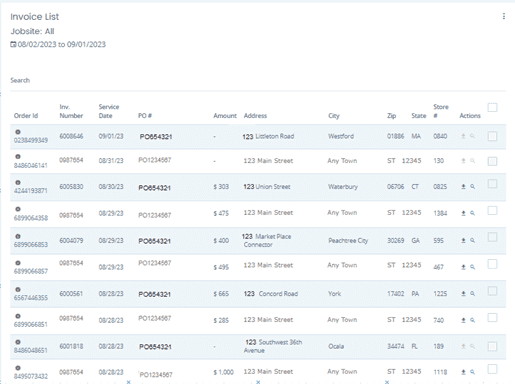The image size is (515, 384).
Task: Click the Peachtree City cell
Action: click(348, 240)
